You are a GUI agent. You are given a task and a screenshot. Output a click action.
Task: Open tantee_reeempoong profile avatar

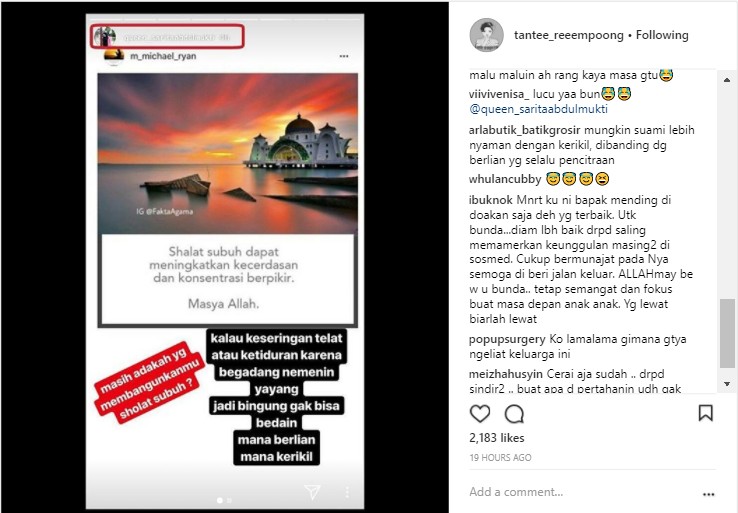[486, 35]
